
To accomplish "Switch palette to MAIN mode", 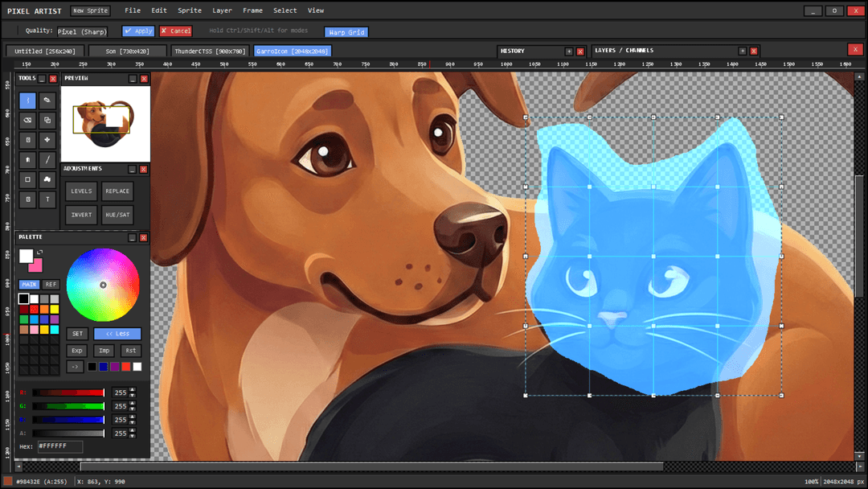I will tap(29, 285).
